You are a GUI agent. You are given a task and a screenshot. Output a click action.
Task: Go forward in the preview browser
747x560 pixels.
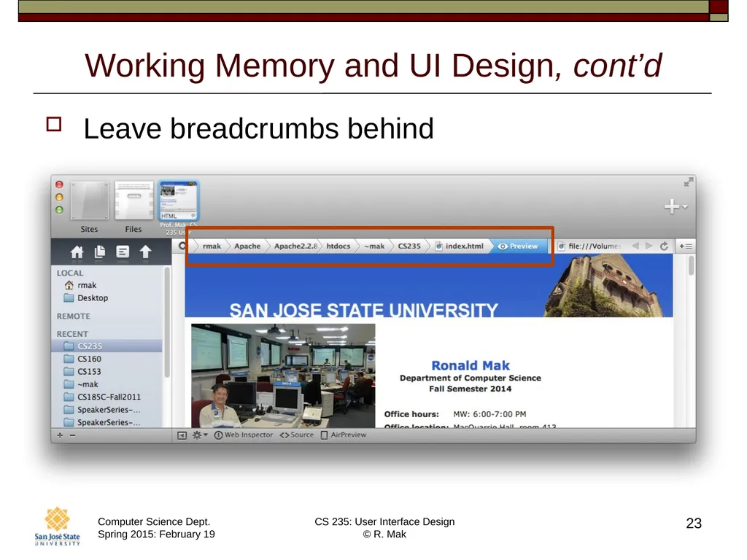click(x=649, y=246)
